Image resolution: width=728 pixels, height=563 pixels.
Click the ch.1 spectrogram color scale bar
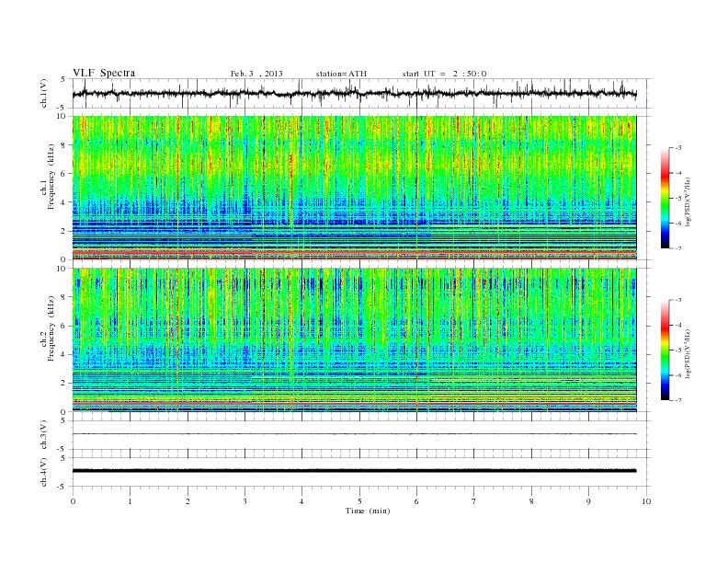665,198
